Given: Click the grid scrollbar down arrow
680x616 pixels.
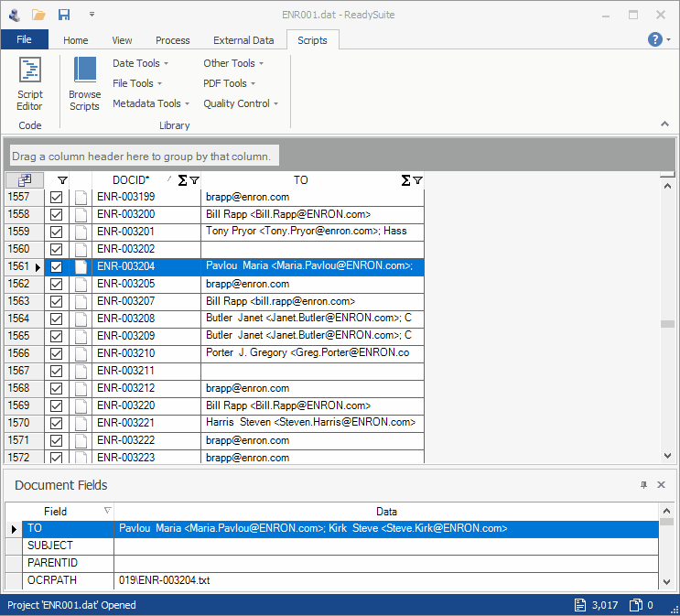Looking at the screenshot, I should coord(667,456).
